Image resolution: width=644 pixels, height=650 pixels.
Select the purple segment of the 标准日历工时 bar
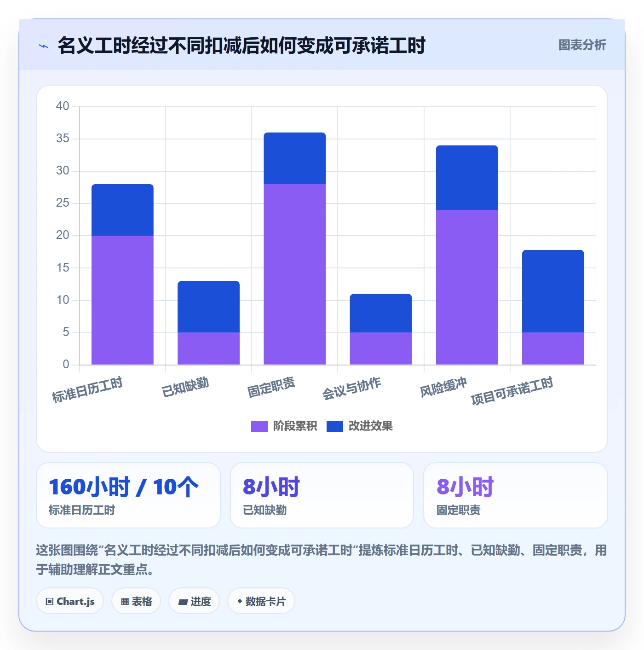[122, 300]
